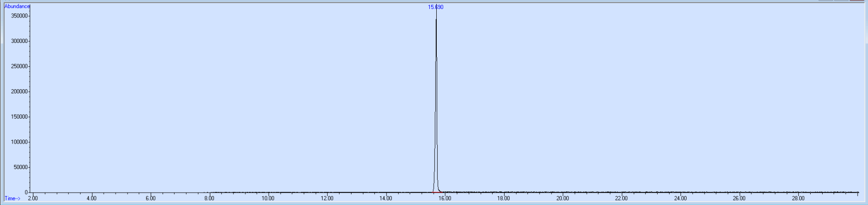Click the 8.00 time axis label
868x205 pixels.
point(209,199)
